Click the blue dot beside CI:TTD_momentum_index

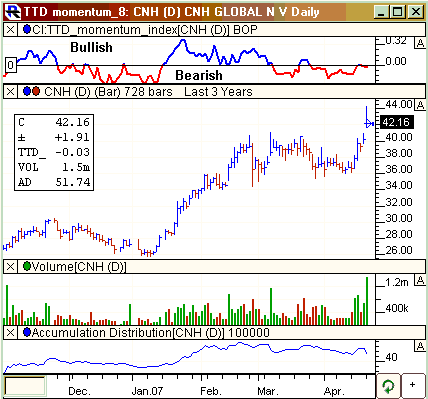coord(27,29)
